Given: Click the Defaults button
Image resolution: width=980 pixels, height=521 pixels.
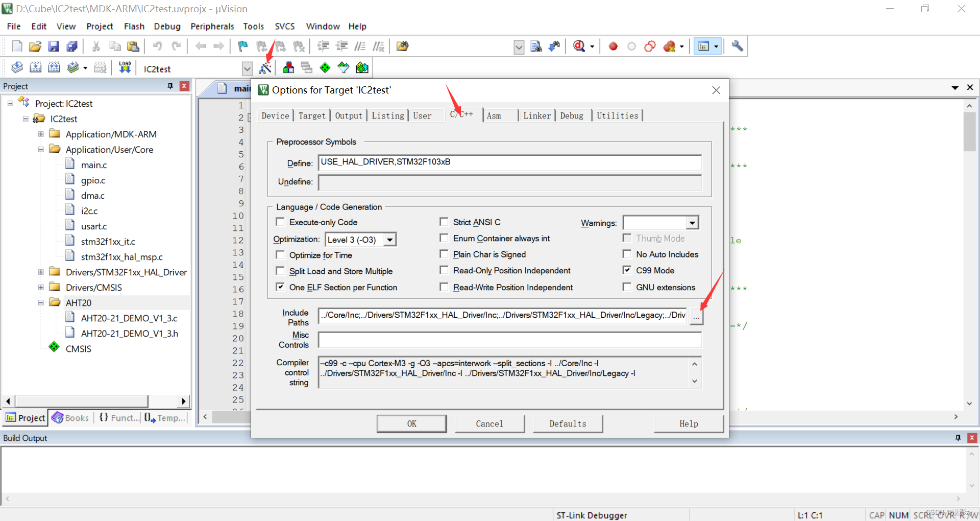Looking at the screenshot, I should coord(568,423).
